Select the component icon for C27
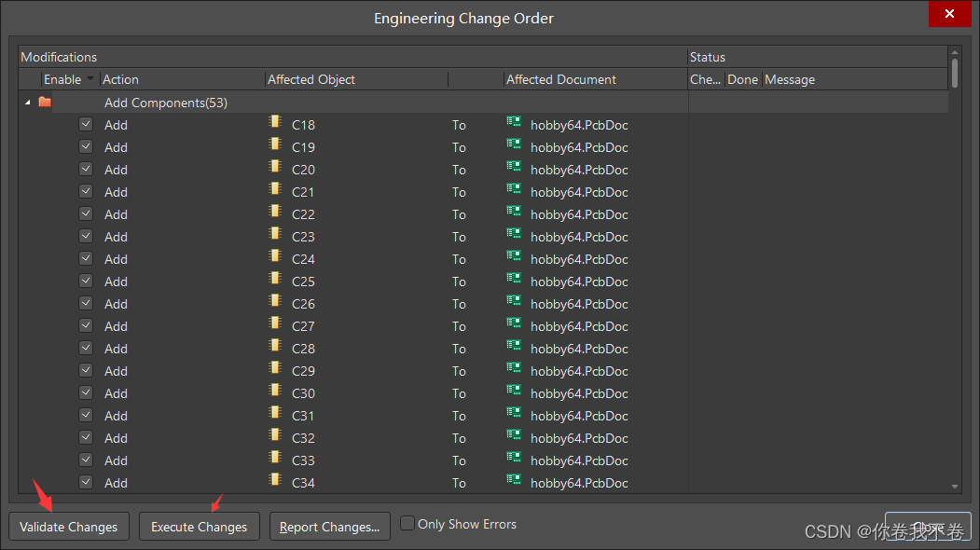The height and width of the screenshot is (550, 980). (274, 323)
